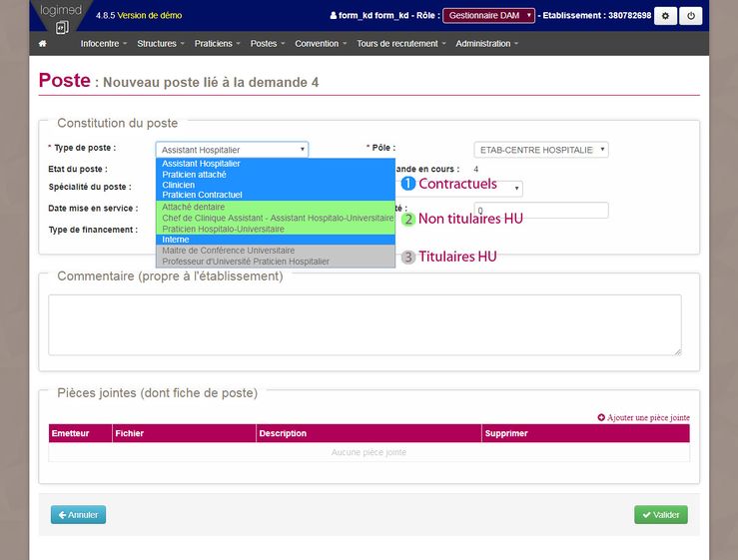Click the 'Spécialité du poste :' label
Screen dimensions: 738x560
pyautogui.click(x=90, y=187)
